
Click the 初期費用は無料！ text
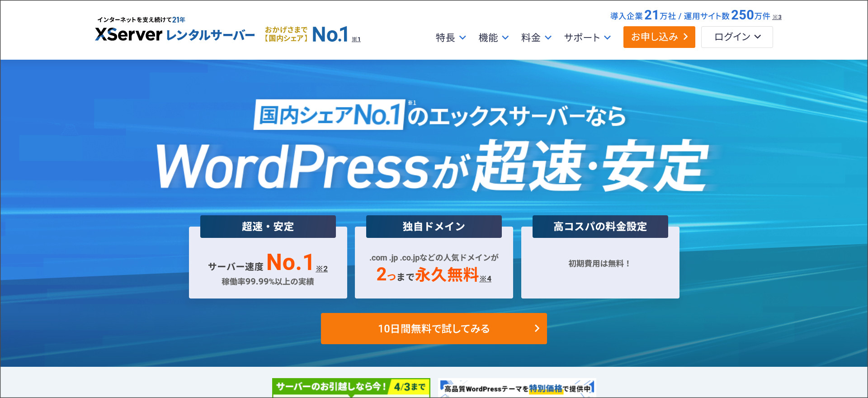coord(600,264)
